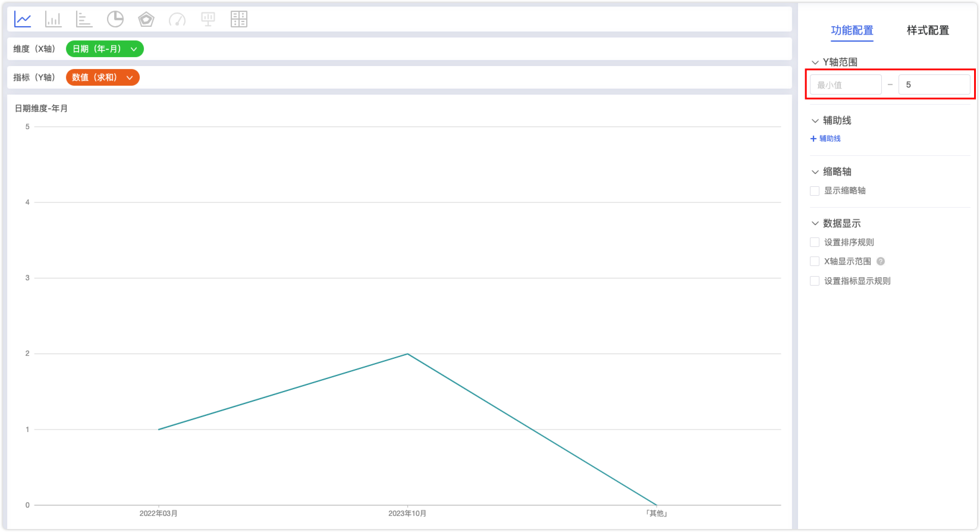Enable the X轴显示范围 checkbox
Viewport: 980px width, 532px height.
(x=815, y=261)
